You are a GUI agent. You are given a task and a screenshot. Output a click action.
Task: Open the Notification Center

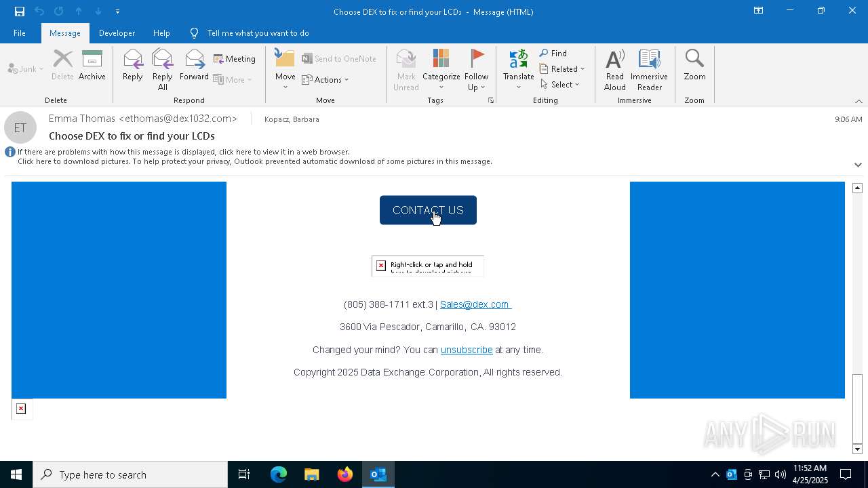(x=846, y=474)
